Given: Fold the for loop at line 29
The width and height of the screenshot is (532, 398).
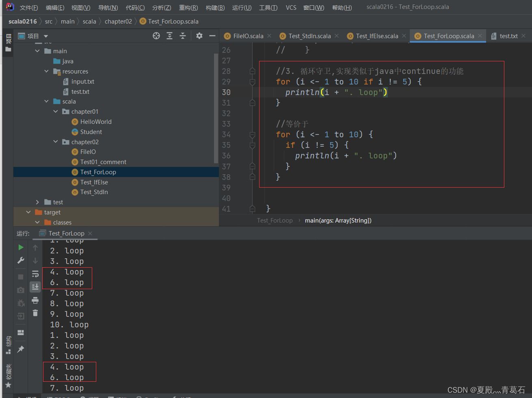Looking at the screenshot, I should pos(252,82).
